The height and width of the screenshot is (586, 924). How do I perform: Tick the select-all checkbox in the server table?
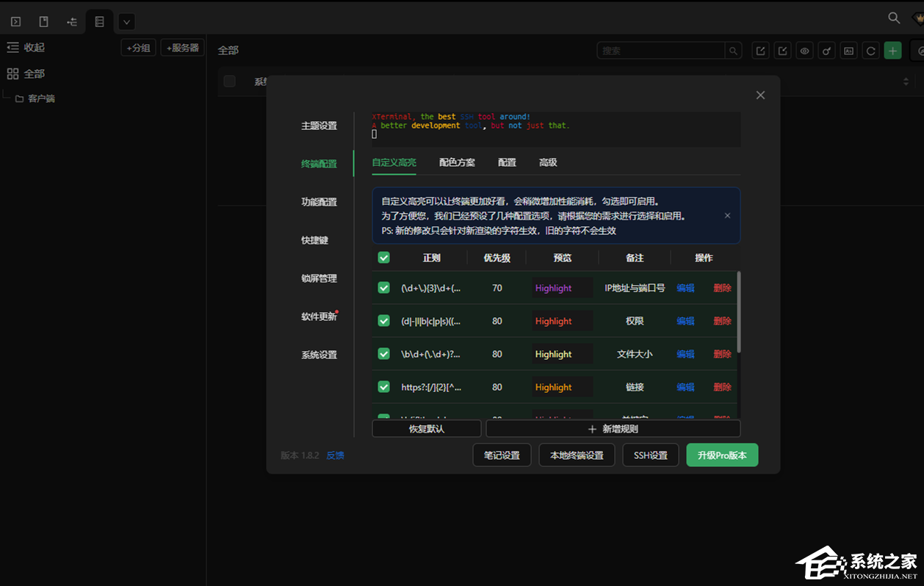[x=230, y=81]
